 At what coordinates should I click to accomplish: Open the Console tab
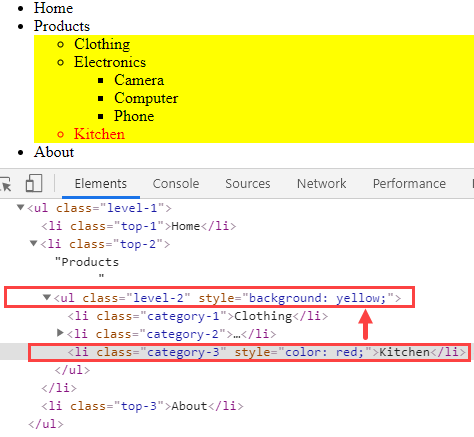tap(176, 184)
